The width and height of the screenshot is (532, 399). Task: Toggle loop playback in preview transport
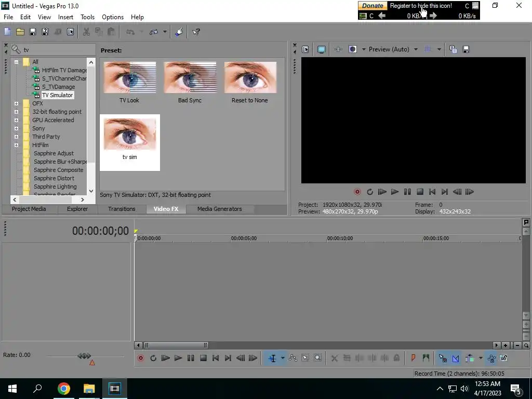(370, 192)
